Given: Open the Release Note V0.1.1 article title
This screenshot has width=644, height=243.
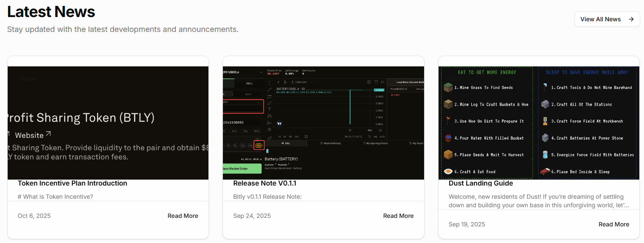Looking at the screenshot, I should coord(265,183).
